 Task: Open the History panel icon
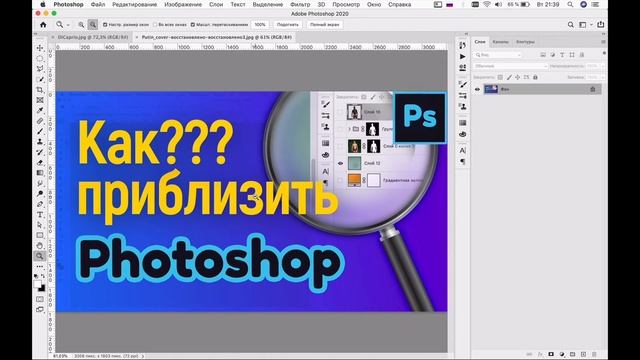(462, 45)
